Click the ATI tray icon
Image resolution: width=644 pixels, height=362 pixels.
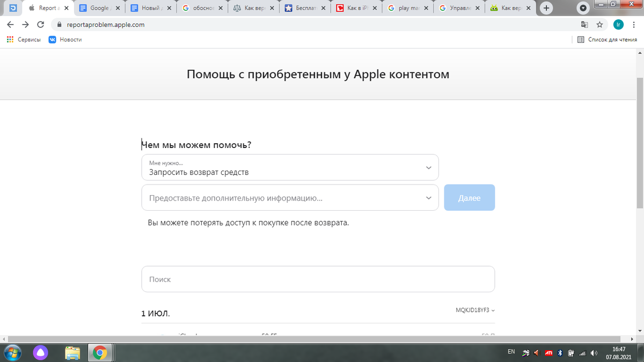pyautogui.click(x=548, y=353)
